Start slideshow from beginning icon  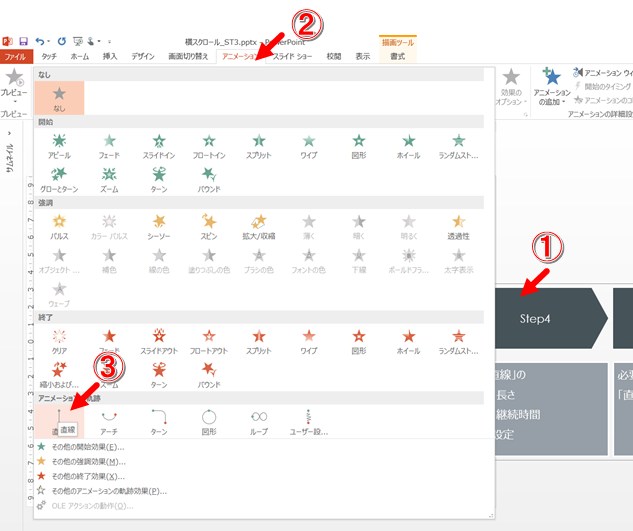(78, 41)
